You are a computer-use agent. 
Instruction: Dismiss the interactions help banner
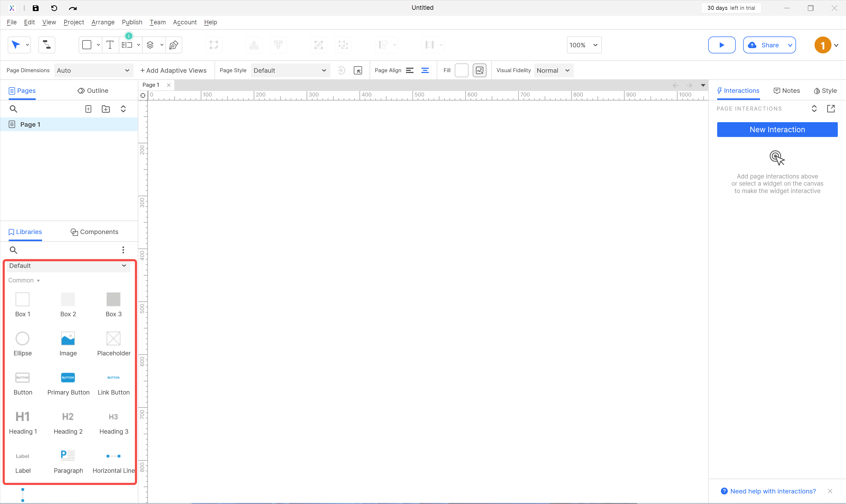tap(830, 491)
